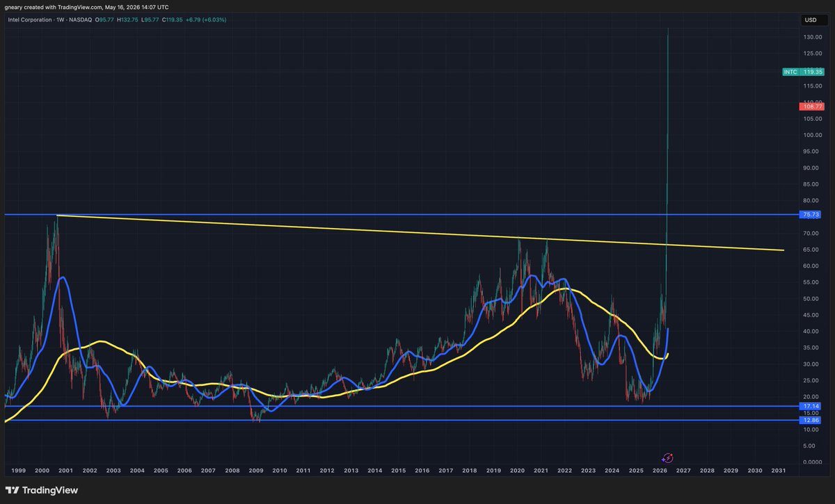Click the 2020 label on the time axis

tap(517, 471)
